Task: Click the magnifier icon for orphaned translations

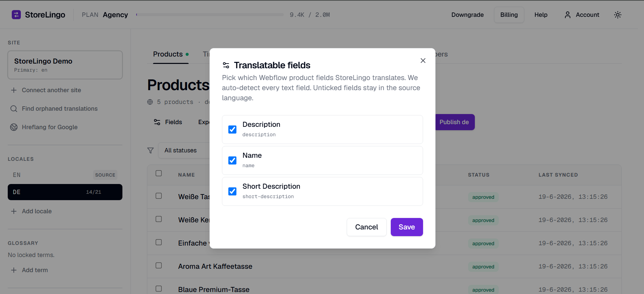Action: (x=14, y=109)
